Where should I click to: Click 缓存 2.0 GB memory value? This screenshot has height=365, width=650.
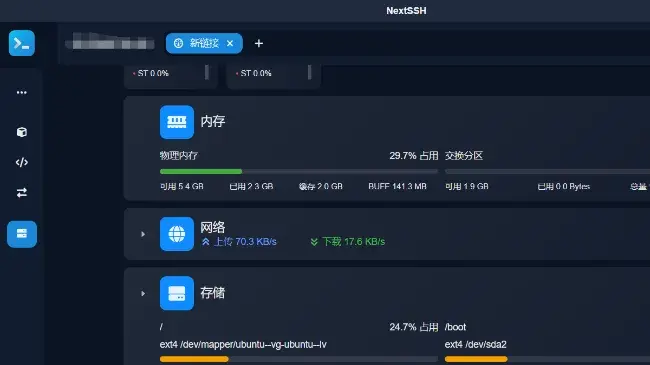coord(321,187)
